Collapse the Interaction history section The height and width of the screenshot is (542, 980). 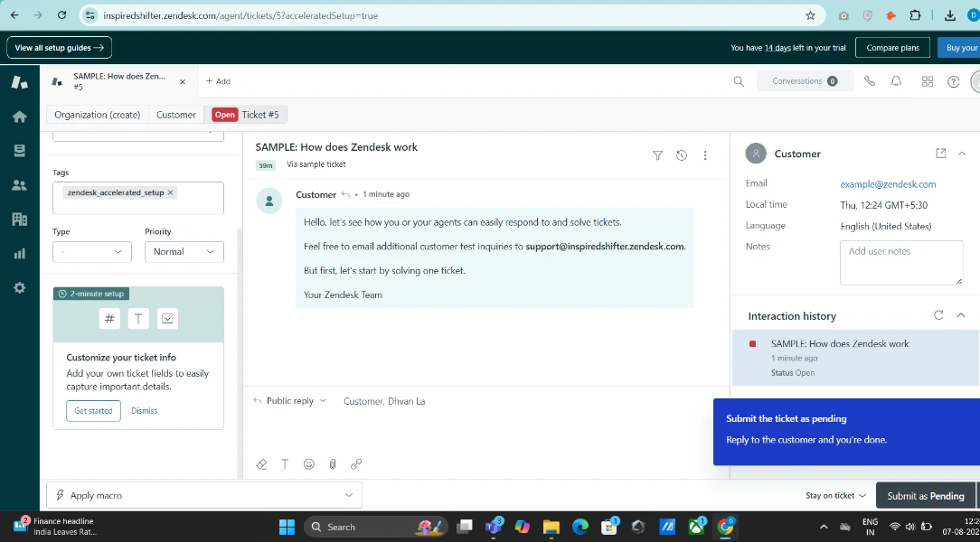[x=961, y=315]
